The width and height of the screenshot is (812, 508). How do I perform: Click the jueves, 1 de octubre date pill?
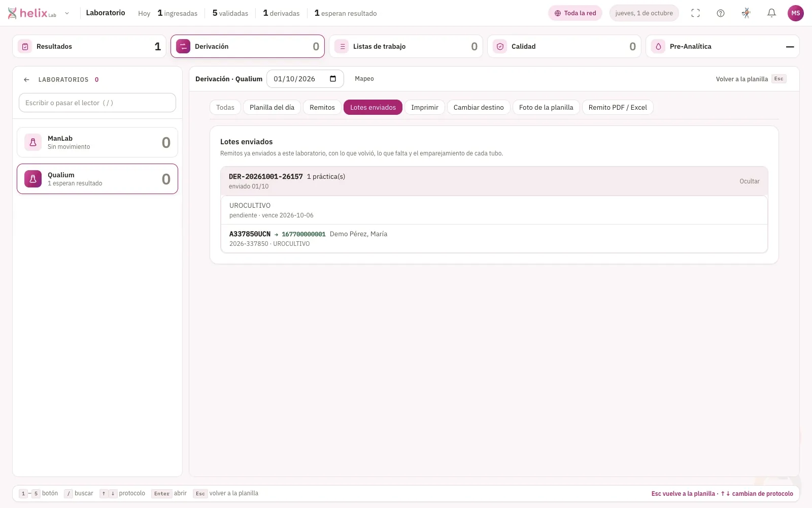[x=644, y=13]
